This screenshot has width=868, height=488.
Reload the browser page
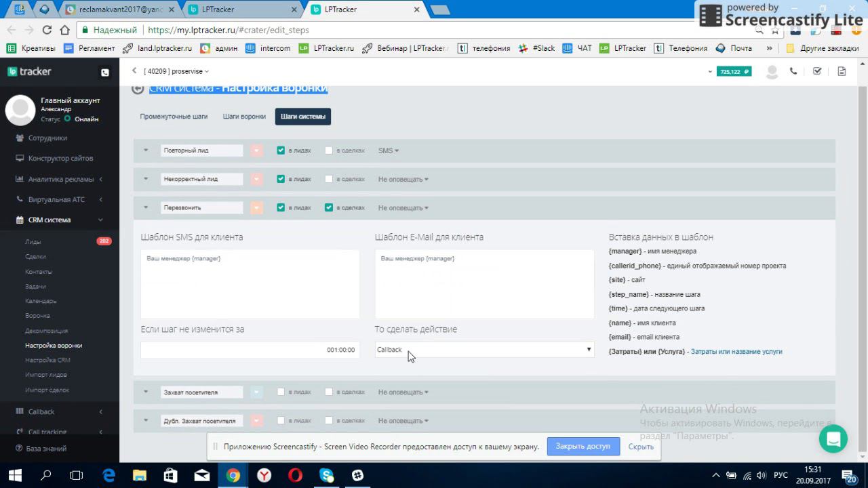coord(47,30)
